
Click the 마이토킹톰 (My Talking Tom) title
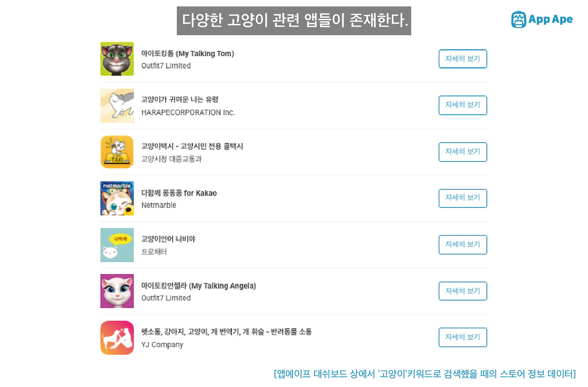(187, 54)
